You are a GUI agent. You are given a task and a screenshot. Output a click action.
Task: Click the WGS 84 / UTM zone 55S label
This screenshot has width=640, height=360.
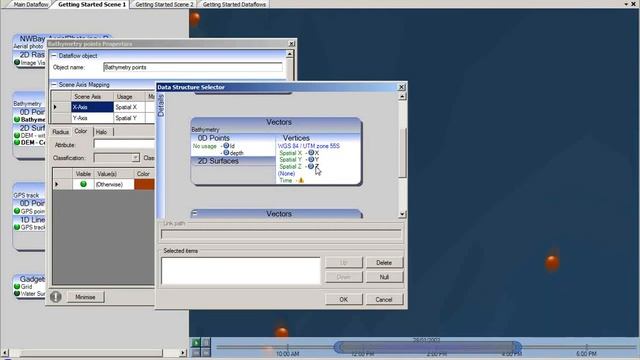[309, 146]
